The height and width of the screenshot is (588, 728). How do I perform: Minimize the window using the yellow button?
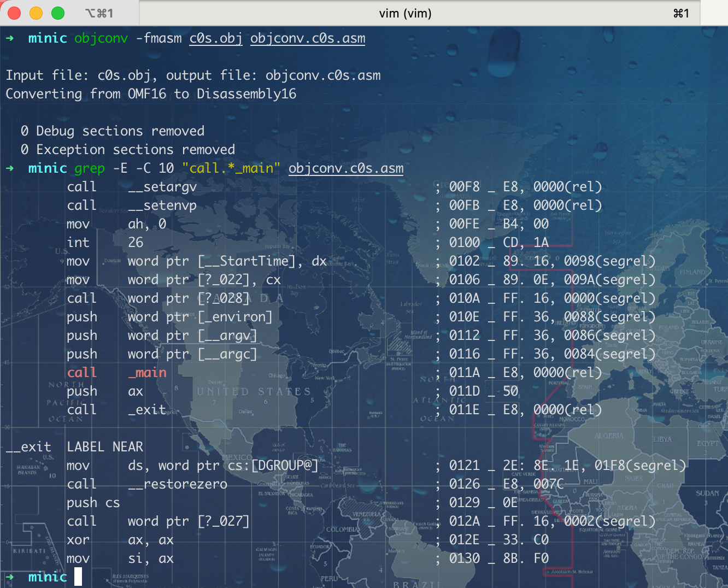(36, 13)
